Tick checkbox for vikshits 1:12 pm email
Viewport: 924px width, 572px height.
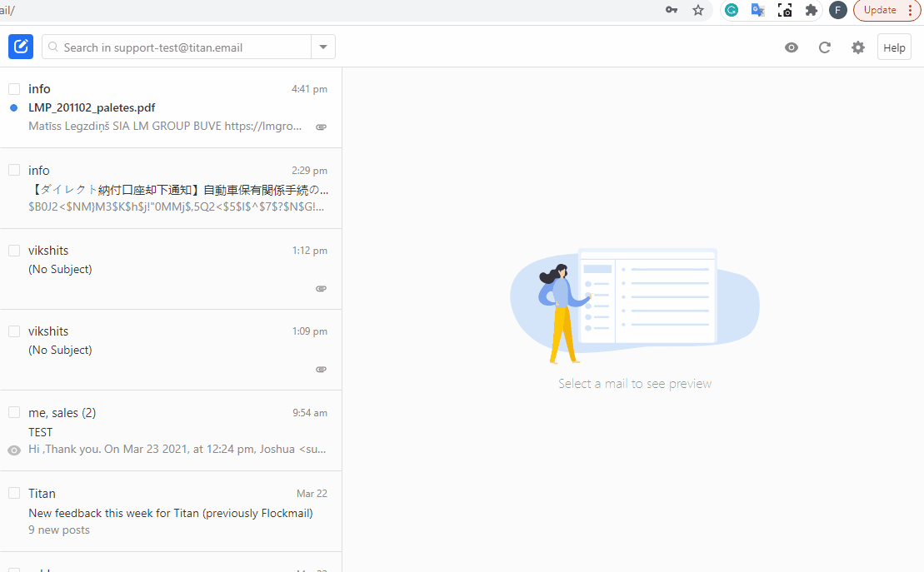[x=14, y=251]
